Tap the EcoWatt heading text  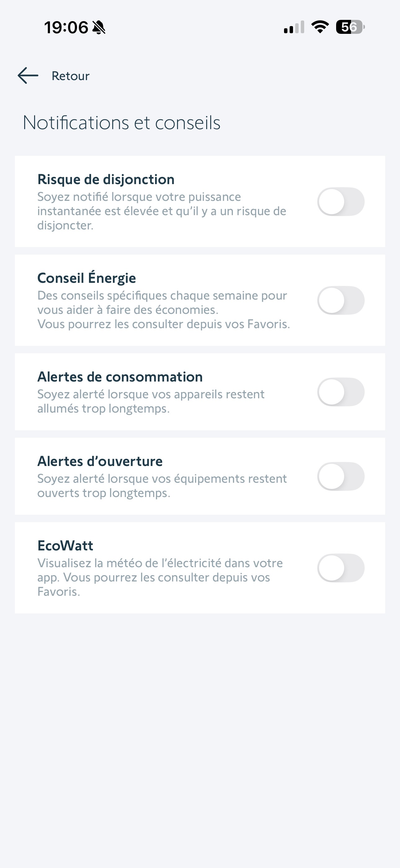(65, 546)
